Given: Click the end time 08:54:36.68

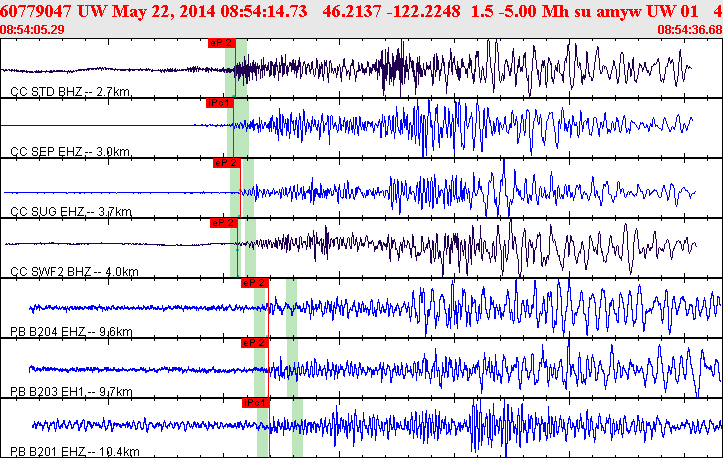Looking at the screenshot, I should (690, 30).
